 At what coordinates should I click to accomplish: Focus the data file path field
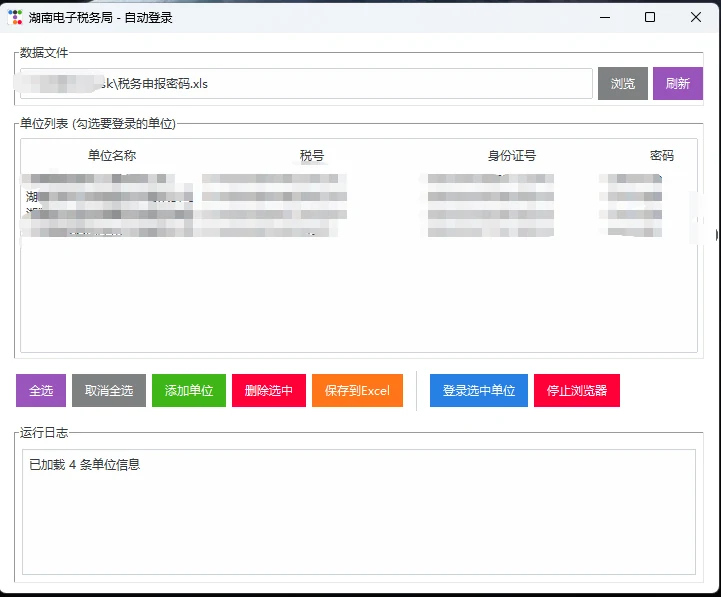tap(306, 83)
